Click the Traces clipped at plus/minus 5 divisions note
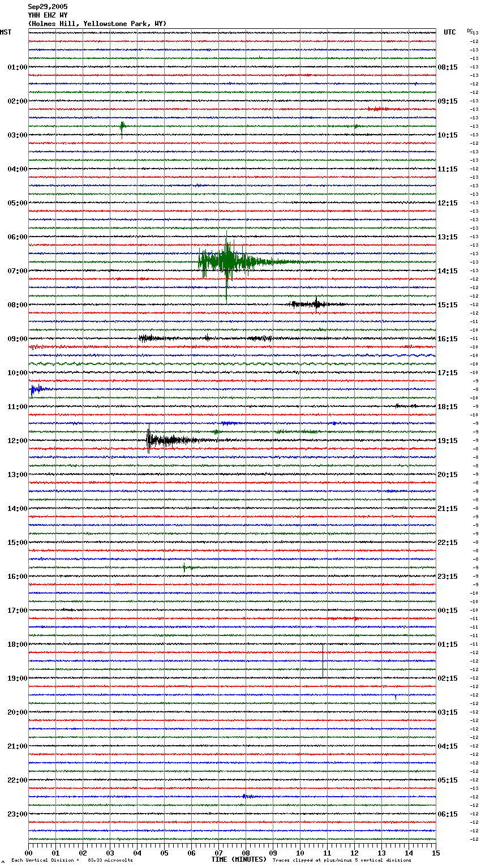Image resolution: width=481 pixels, height=868 pixels. pos(342,861)
